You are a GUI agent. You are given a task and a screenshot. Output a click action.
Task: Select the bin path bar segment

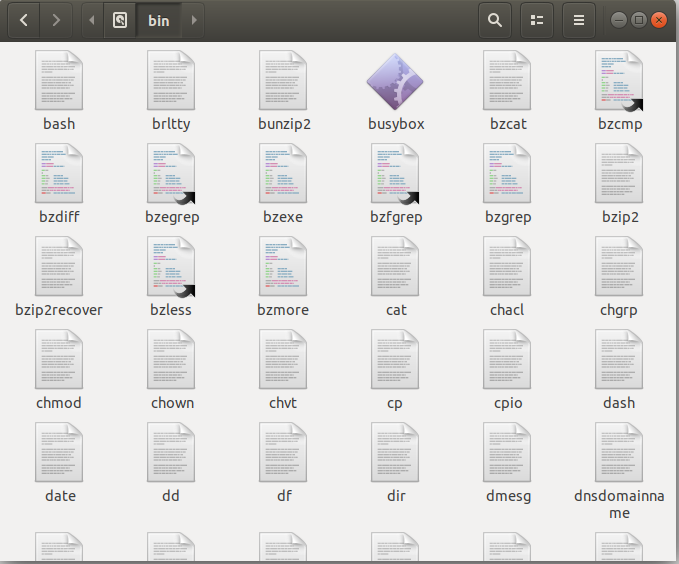(159, 19)
